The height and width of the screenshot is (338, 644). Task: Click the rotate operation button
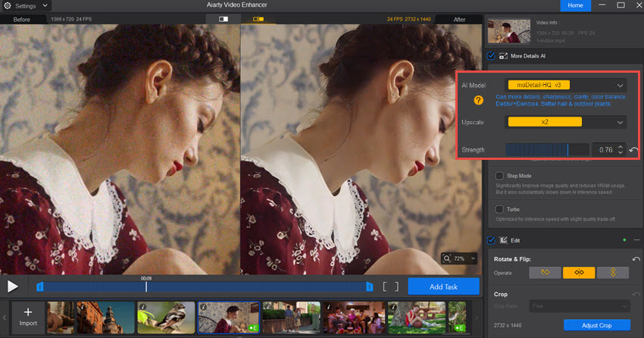click(545, 272)
